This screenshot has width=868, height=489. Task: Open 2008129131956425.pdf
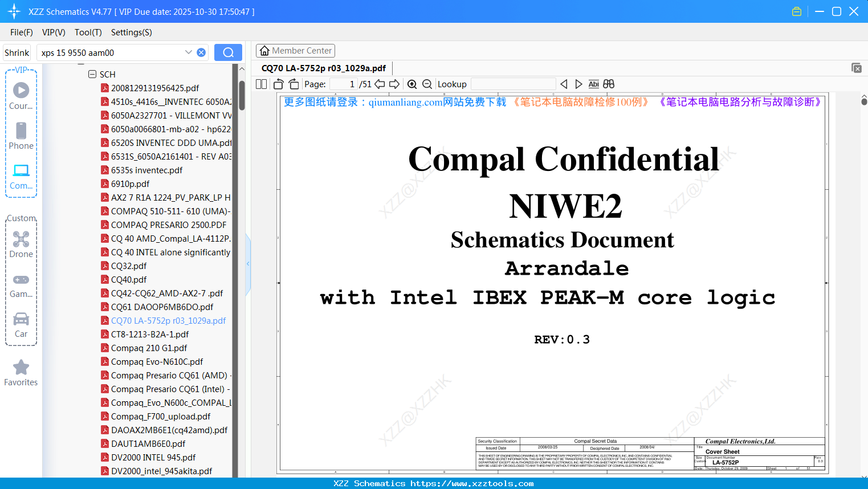155,88
